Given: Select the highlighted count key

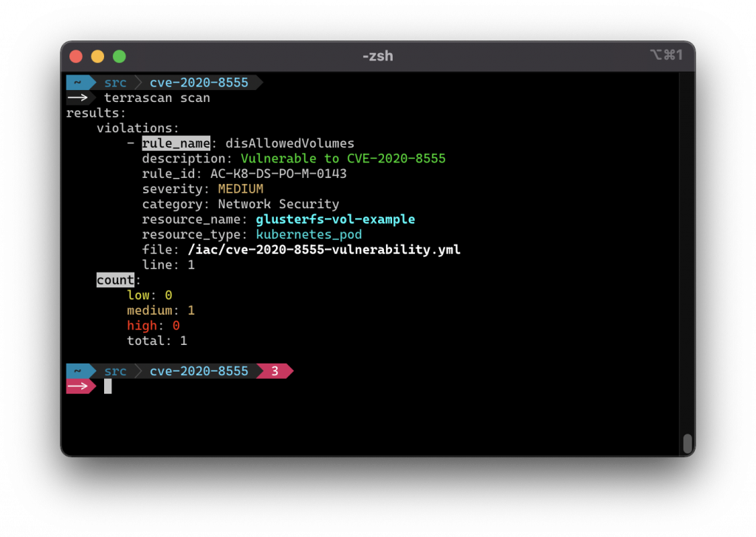Looking at the screenshot, I should (115, 280).
